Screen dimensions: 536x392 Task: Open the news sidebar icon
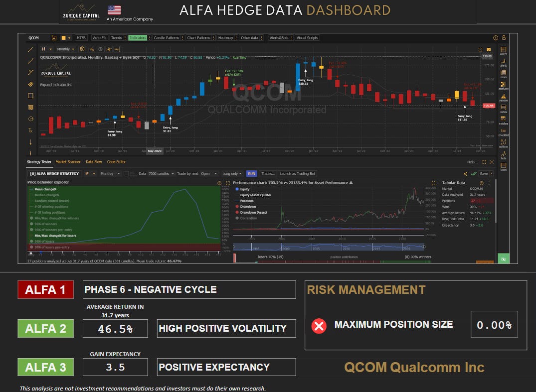(x=503, y=74)
